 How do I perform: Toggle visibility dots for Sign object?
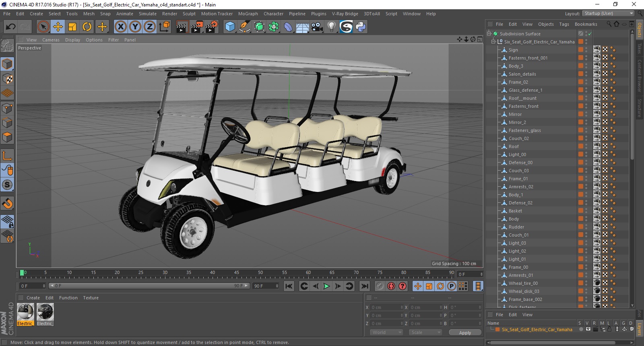click(586, 50)
